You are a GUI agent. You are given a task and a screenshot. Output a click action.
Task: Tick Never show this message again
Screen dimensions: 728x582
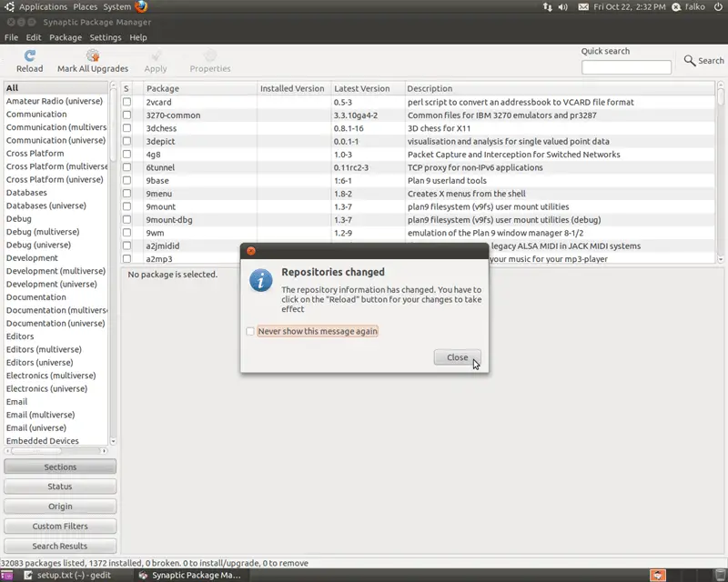coord(250,331)
